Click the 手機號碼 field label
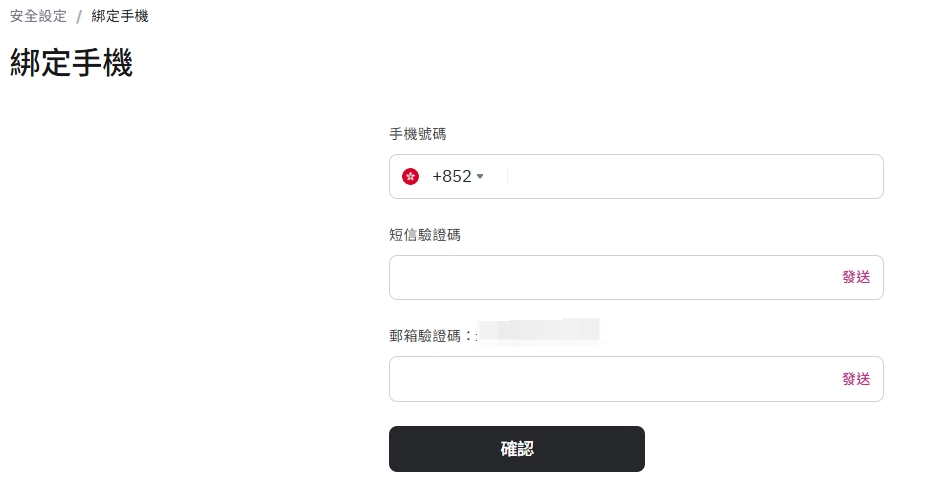938x493 pixels. point(418,134)
